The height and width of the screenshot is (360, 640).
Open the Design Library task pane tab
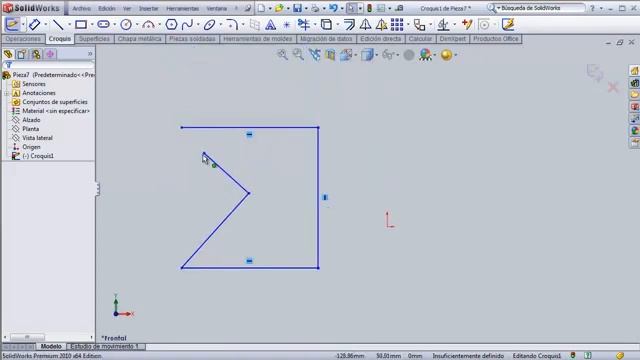coord(634,83)
